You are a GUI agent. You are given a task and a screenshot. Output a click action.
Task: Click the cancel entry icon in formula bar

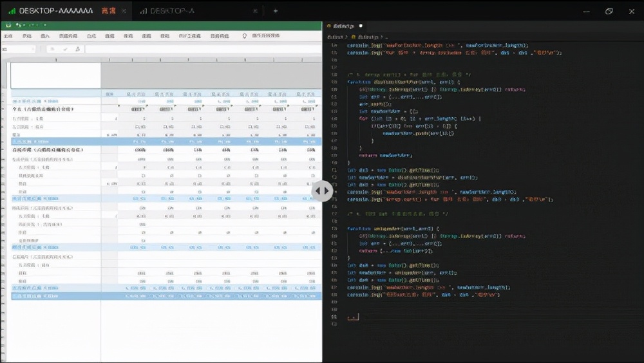[52, 49]
